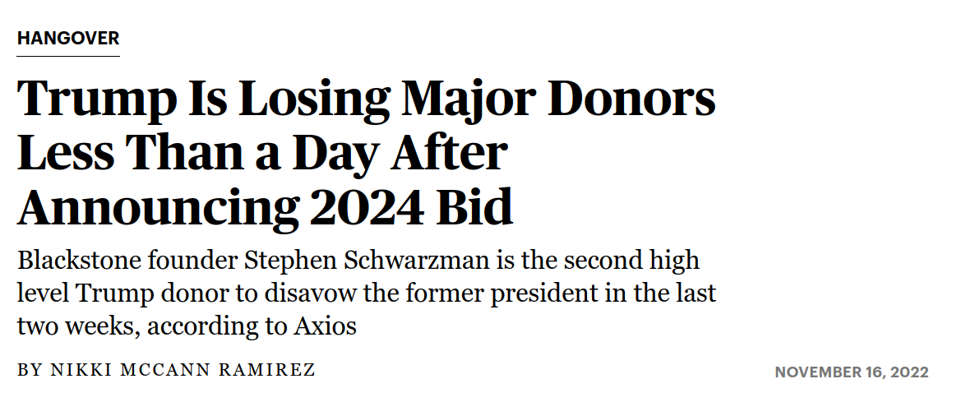Click the headline 'Trump Is Losing Major Donors'
The height and width of the screenshot is (402, 980).
point(366,100)
